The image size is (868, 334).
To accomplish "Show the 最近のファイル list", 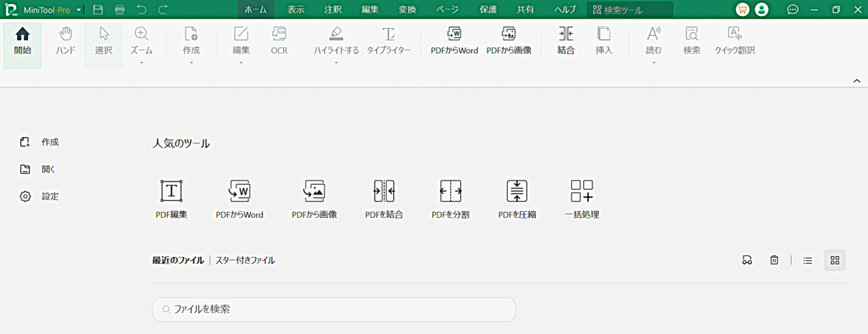I will pyautogui.click(x=178, y=259).
